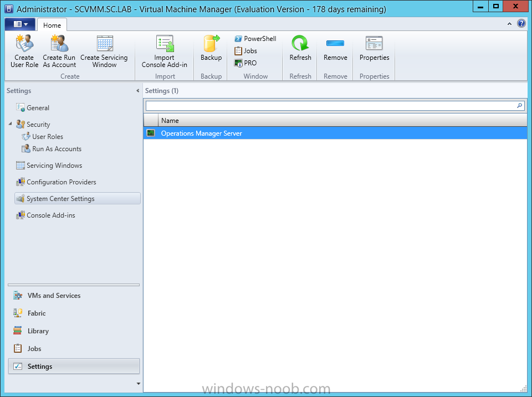
Task: Click the Create User Role icon
Action: 24,43
